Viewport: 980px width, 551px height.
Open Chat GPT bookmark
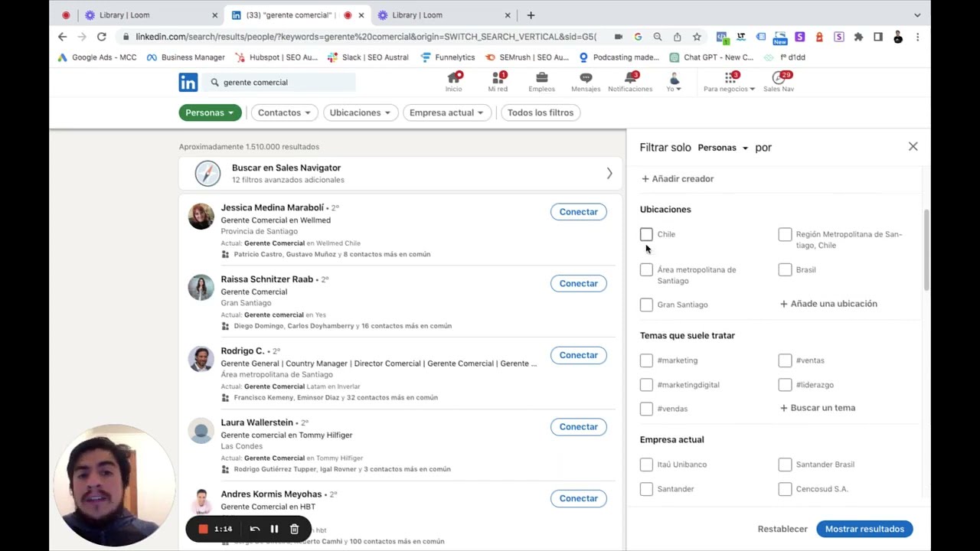point(712,57)
